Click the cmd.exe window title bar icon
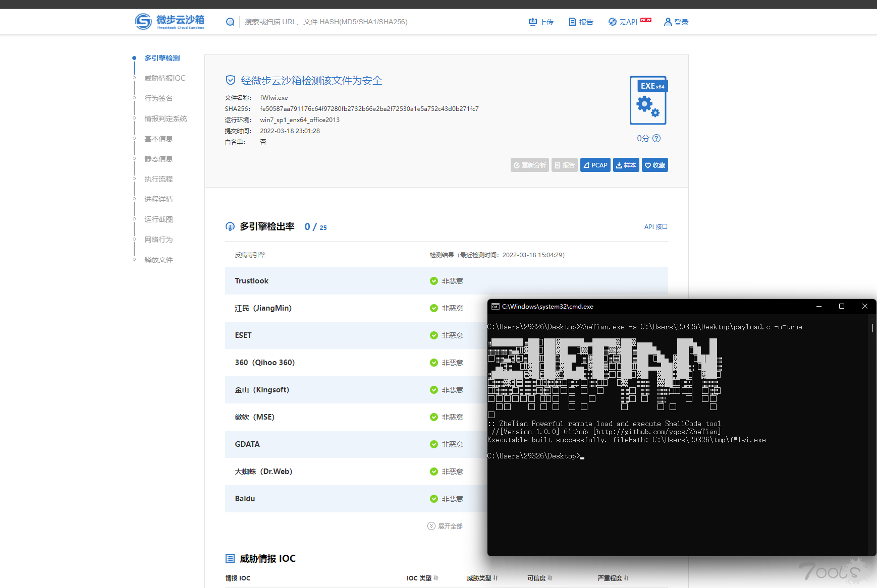This screenshot has height=588, width=877. [x=496, y=306]
